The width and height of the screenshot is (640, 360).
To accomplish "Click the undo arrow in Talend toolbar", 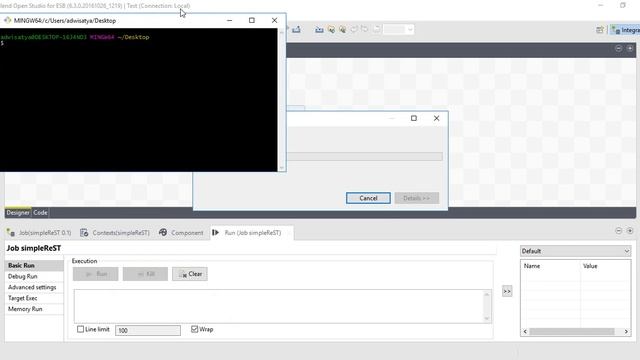I will coord(354,29).
